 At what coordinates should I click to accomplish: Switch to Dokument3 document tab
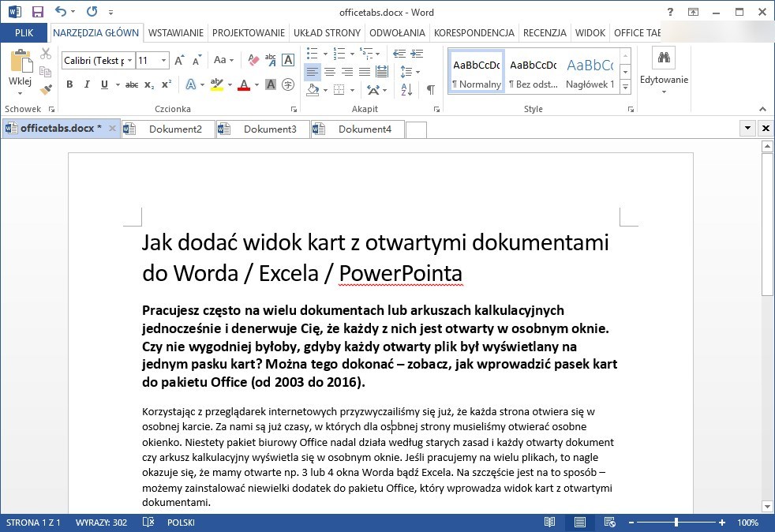[263, 129]
